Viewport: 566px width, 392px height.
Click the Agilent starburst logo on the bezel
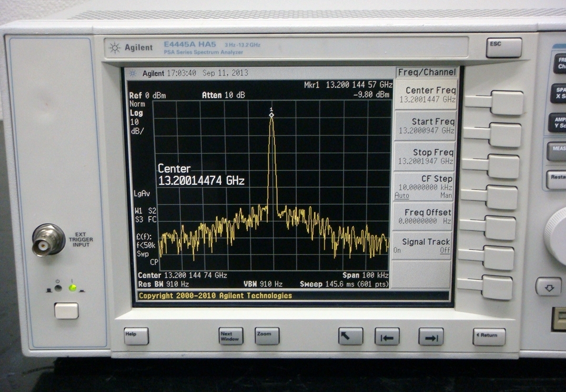[115, 48]
